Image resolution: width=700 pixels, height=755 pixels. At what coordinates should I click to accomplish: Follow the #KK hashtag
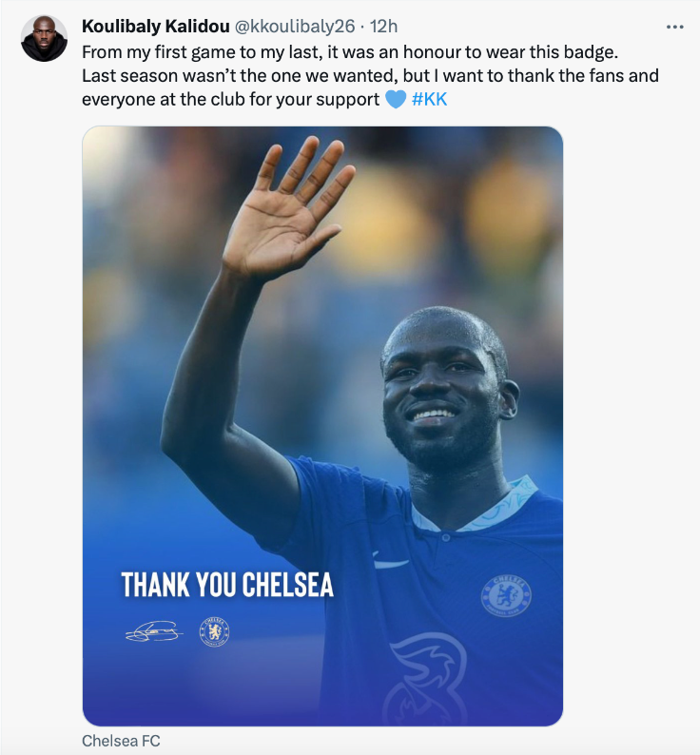429,99
